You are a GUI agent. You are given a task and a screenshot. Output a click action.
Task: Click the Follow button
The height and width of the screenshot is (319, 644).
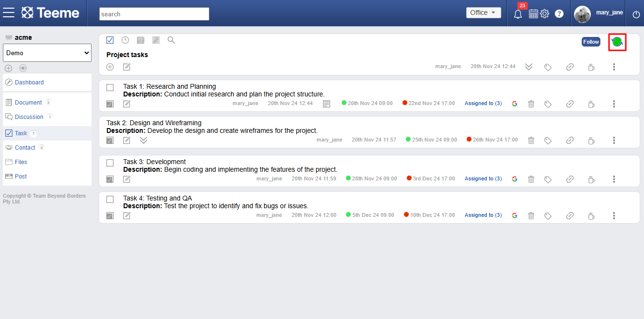[591, 42]
